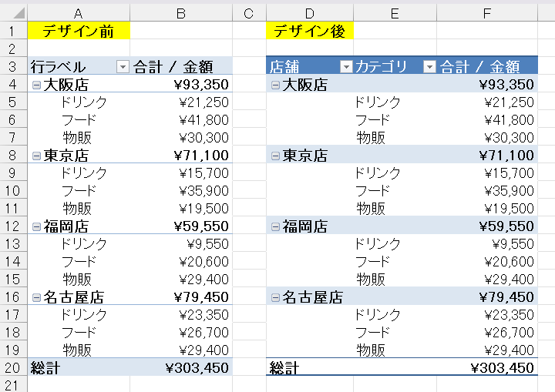Click left table 合計 / 金額 header
This screenshot has height=392, width=555.
coord(181,66)
